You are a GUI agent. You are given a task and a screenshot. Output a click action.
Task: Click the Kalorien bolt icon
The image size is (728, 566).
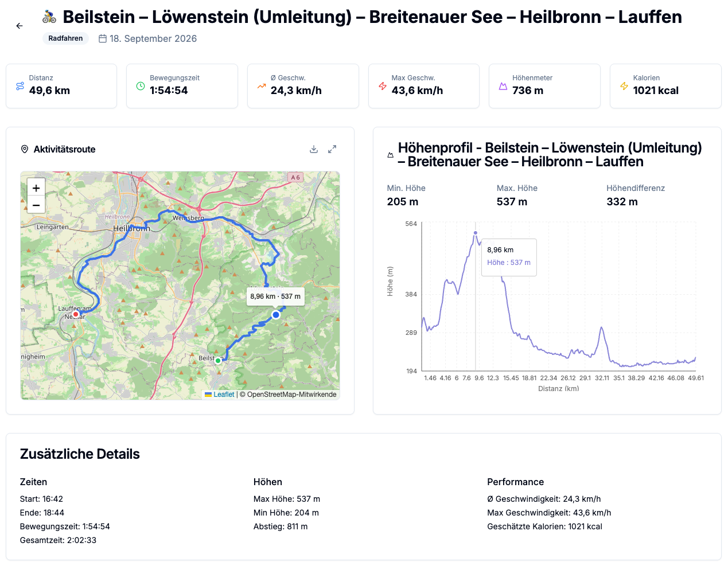click(624, 86)
